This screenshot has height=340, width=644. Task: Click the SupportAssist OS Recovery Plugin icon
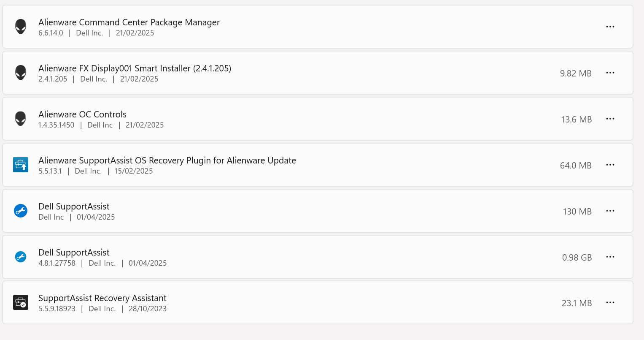pyautogui.click(x=21, y=165)
